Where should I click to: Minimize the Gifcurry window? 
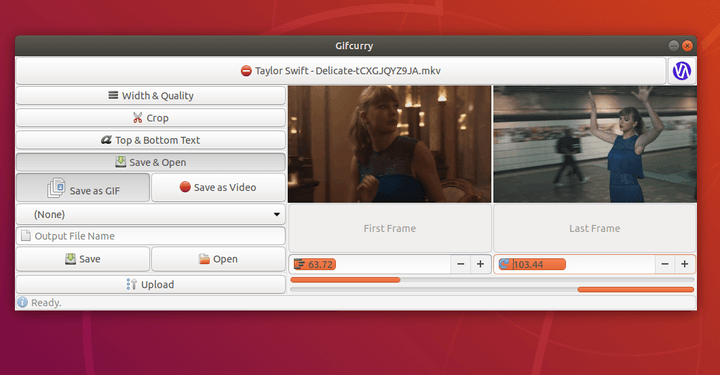pos(674,45)
